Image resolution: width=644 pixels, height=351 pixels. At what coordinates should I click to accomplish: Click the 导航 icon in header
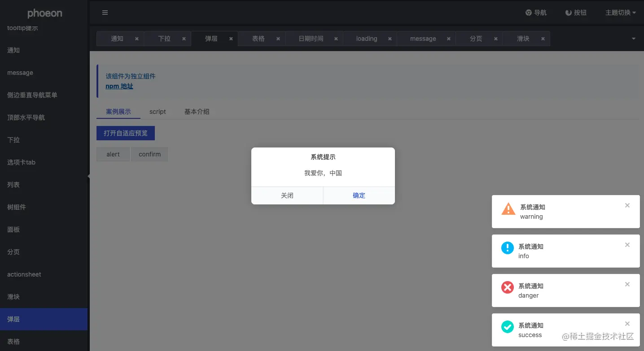pos(529,13)
